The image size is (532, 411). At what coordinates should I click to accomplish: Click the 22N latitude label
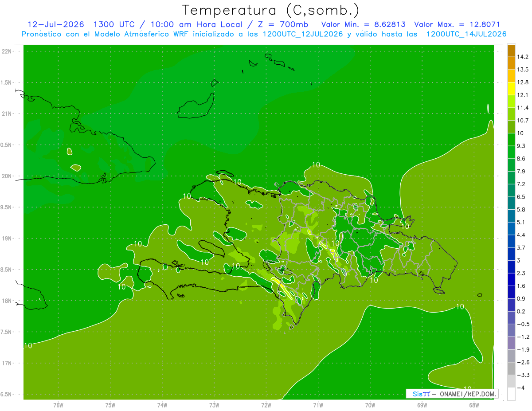coord(7,51)
